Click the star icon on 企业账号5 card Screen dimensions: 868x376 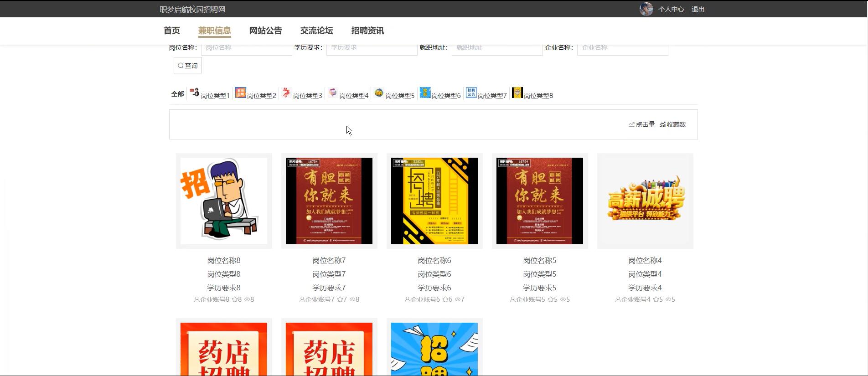point(550,299)
